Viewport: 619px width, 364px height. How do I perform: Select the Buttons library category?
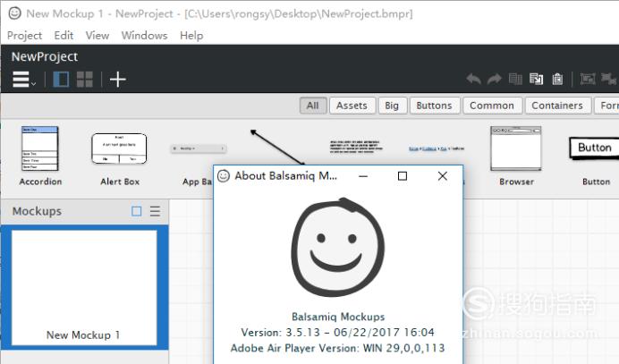[435, 106]
